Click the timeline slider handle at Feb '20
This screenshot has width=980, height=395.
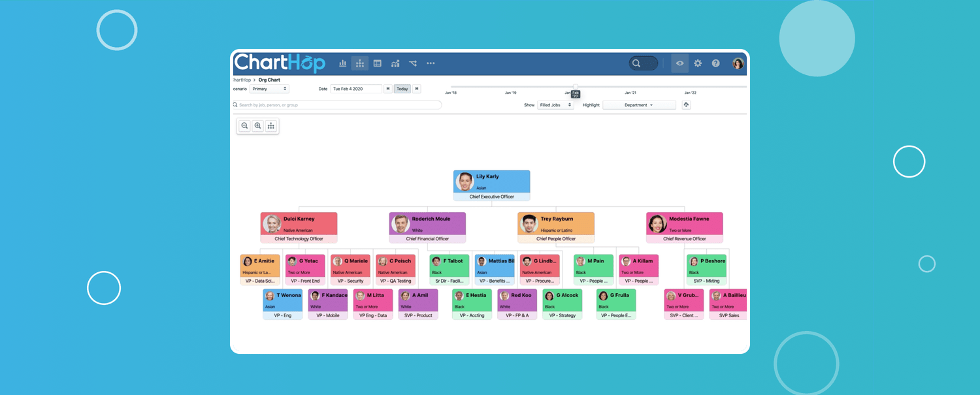tap(576, 86)
